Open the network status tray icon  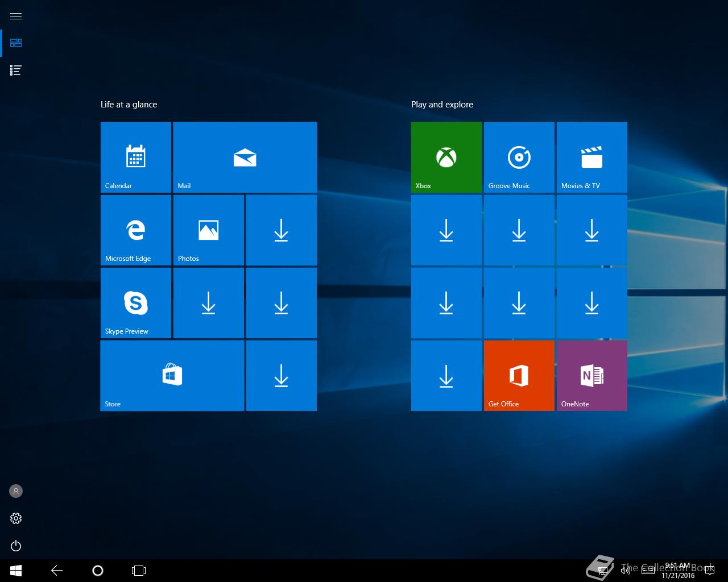[x=603, y=571]
